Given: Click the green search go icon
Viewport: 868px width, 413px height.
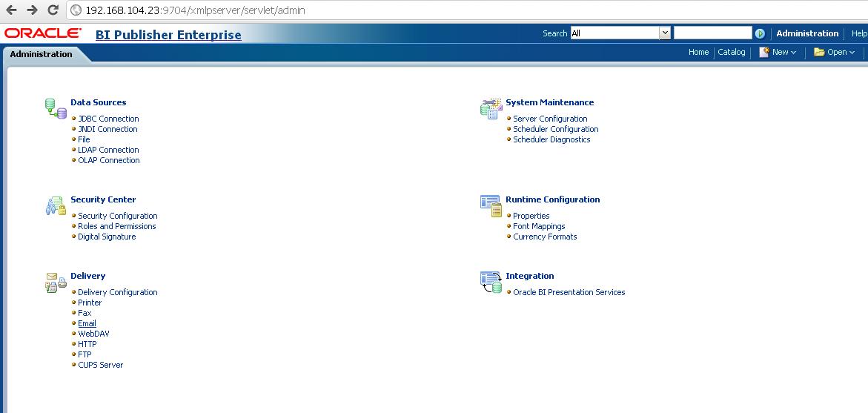Looking at the screenshot, I should point(760,34).
